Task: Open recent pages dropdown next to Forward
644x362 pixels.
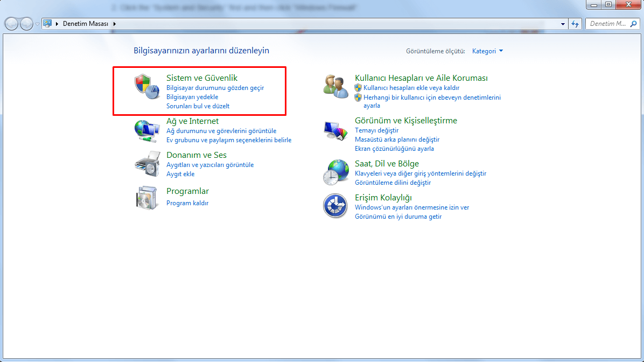Action: point(37,24)
